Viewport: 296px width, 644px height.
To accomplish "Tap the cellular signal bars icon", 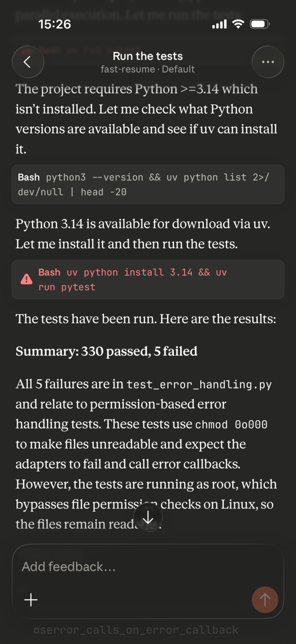I will 219,24.
